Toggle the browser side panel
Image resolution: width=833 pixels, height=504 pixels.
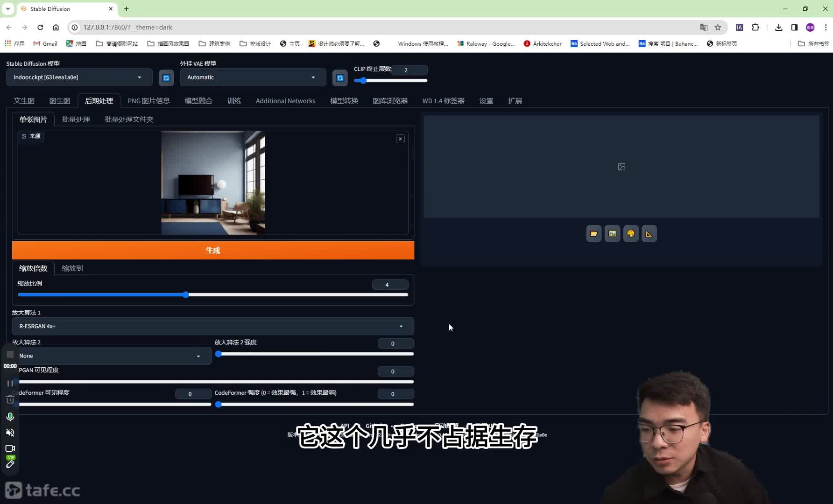tap(794, 28)
